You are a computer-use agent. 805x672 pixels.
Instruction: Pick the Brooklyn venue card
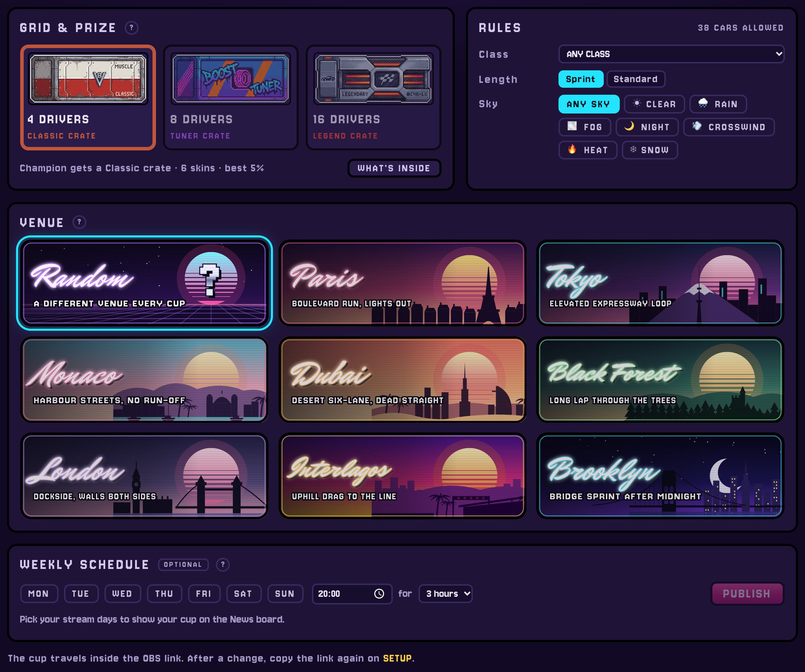(660, 476)
